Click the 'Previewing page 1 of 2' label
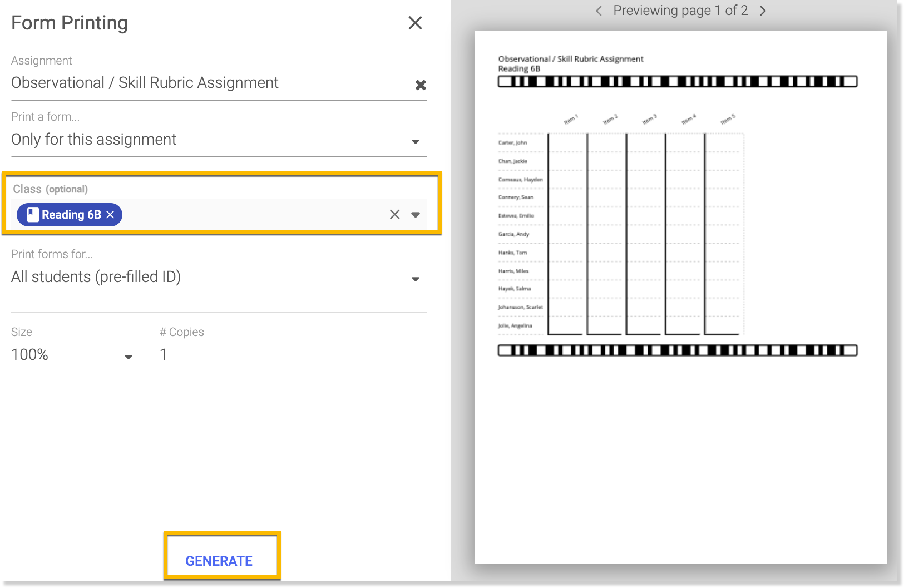The image size is (904, 588). click(x=680, y=11)
